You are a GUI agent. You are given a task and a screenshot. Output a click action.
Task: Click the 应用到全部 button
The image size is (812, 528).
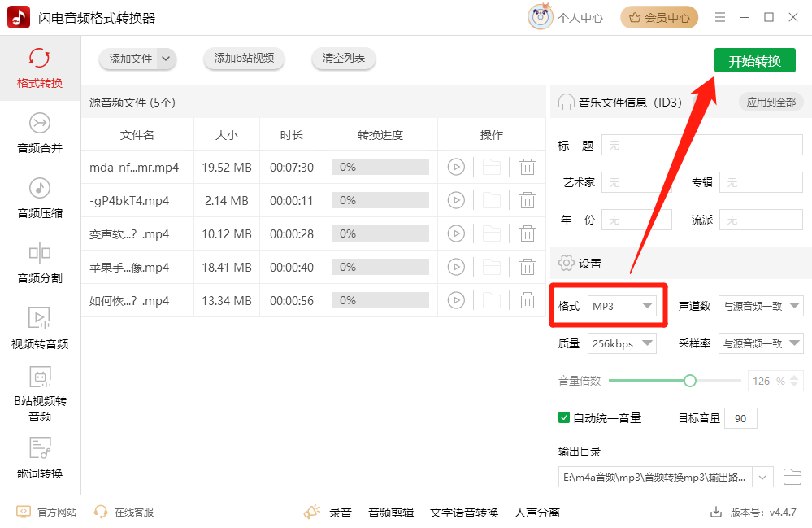(x=771, y=102)
